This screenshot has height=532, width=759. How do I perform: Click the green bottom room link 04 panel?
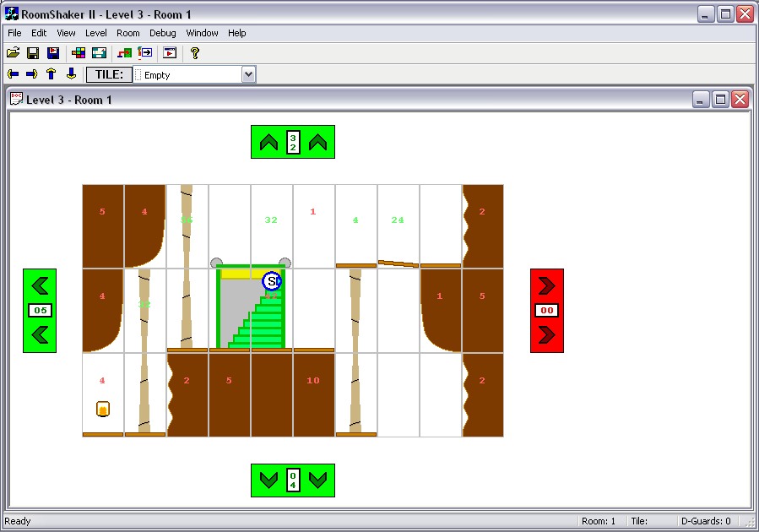pos(293,480)
